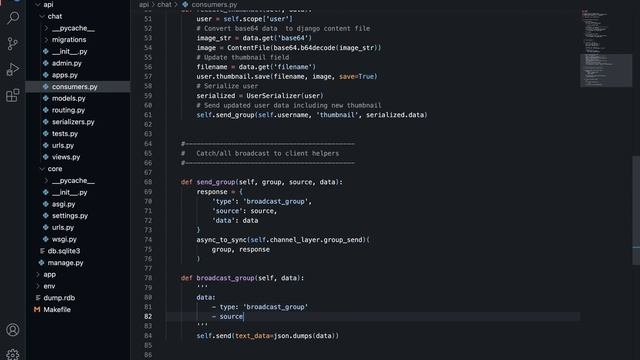The width and height of the screenshot is (640, 360).
Task: Click line number 78 in gutter
Action: click(x=148, y=278)
